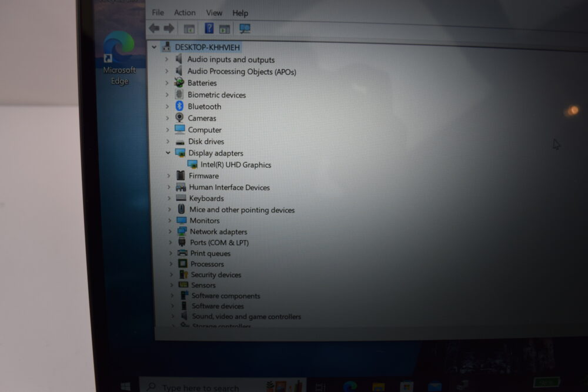This screenshot has height=392, width=588.
Task: Expand the Network adapters category
Action: [169, 232]
